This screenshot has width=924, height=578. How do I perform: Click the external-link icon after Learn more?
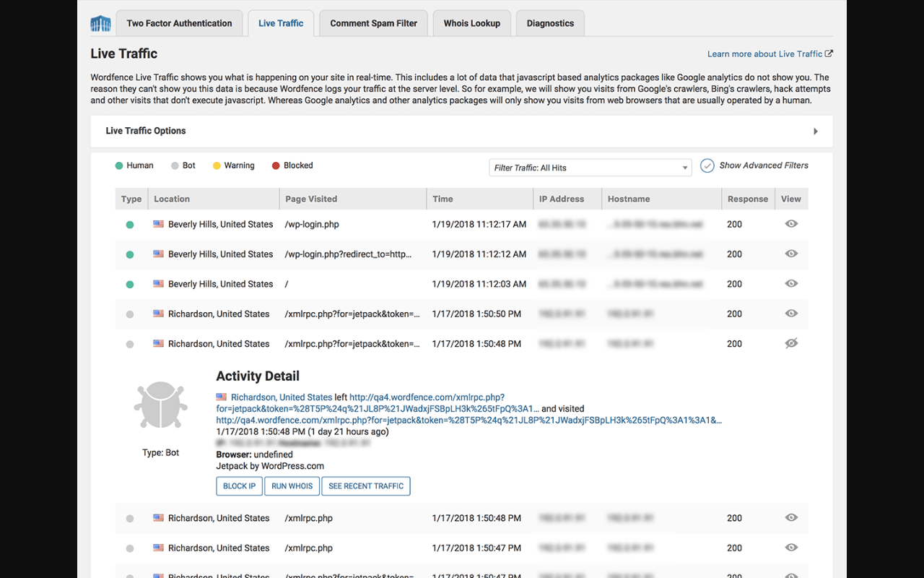click(829, 53)
